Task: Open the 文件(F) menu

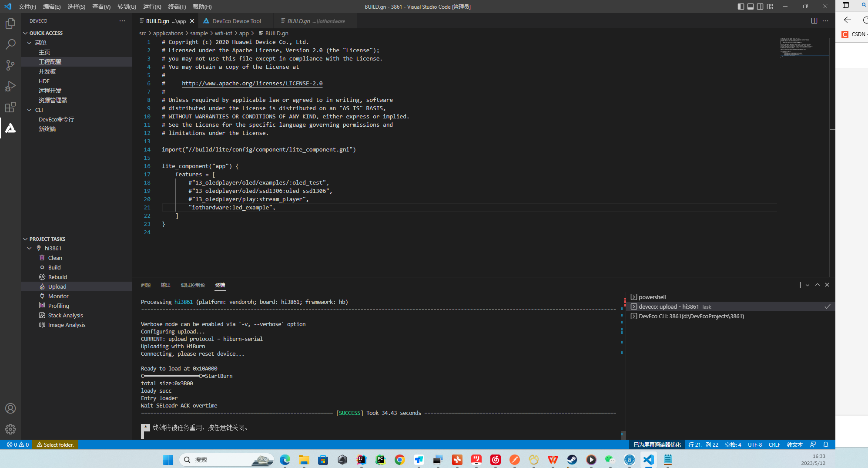Action: click(27, 7)
